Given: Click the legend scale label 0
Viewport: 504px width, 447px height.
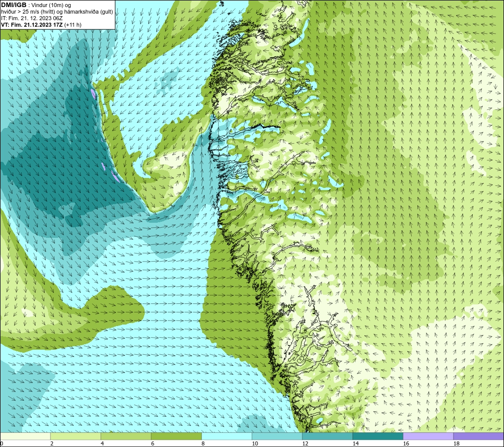Looking at the screenshot, I should click(x=2, y=444).
